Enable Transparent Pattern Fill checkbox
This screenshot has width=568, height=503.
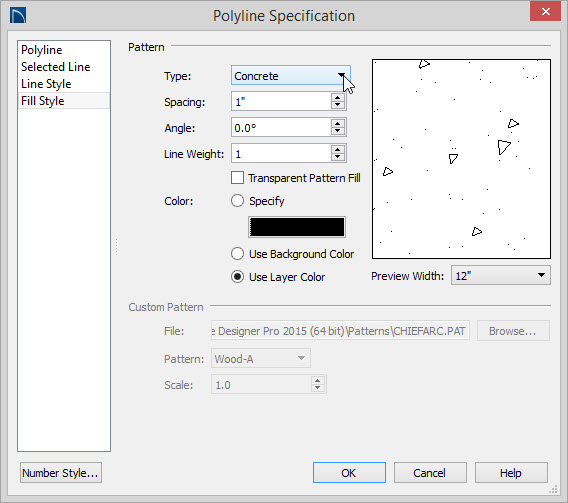point(237,178)
